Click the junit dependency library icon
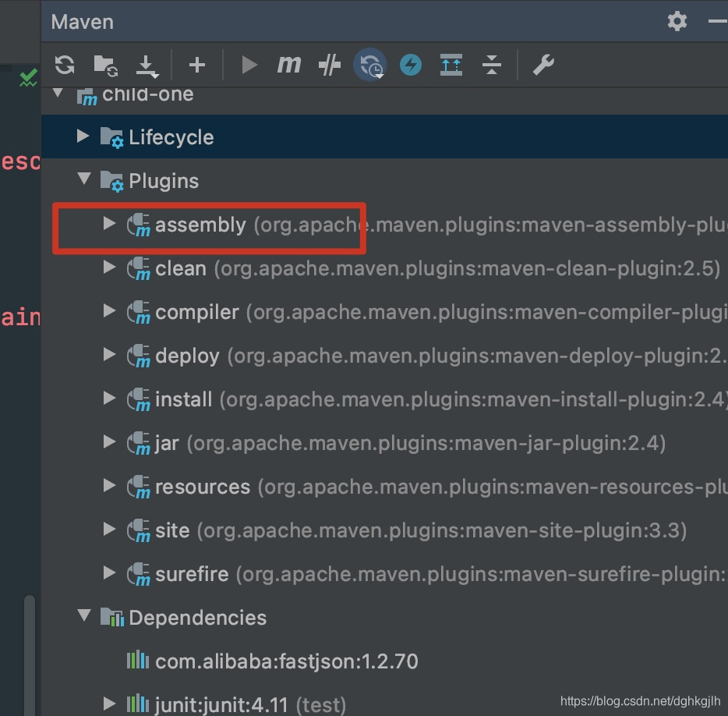The width and height of the screenshot is (728, 716). click(138, 704)
